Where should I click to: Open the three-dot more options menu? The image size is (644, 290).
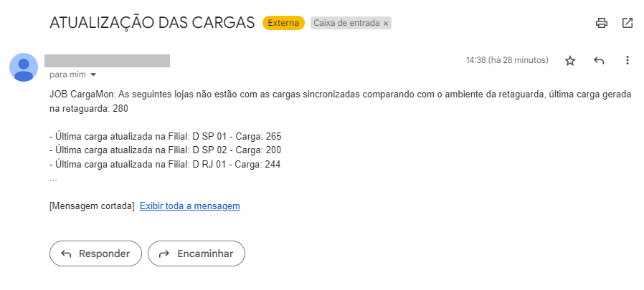[x=628, y=61]
